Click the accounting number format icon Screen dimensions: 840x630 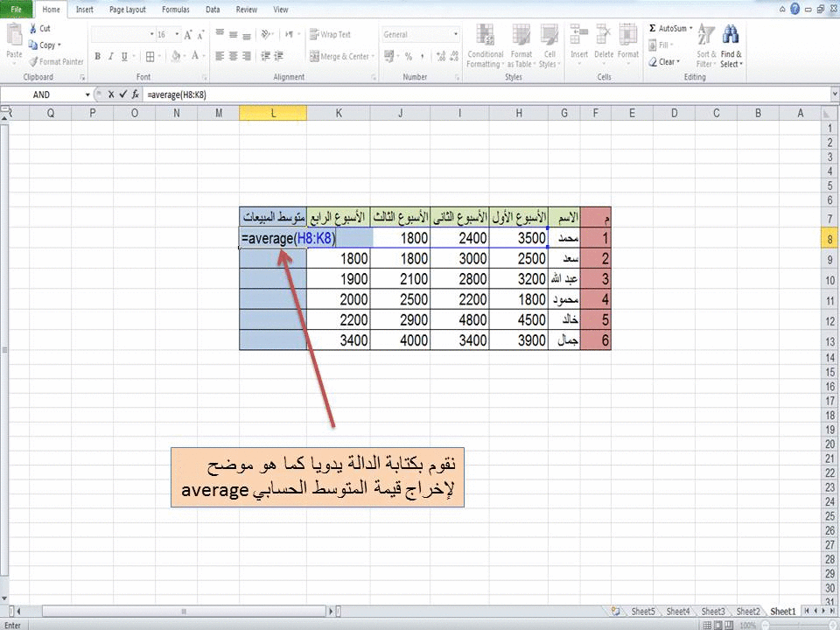tap(389, 56)
